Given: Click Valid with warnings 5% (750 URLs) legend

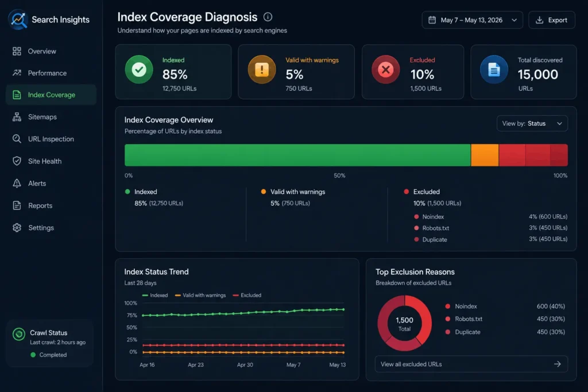Looking at the screenshot, I should click(x=293, y=197).
